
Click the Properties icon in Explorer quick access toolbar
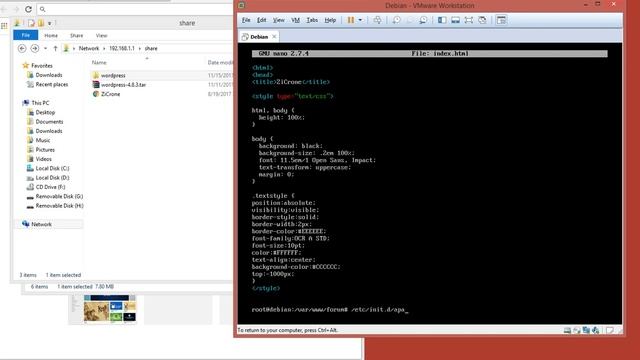pos(31,23)
